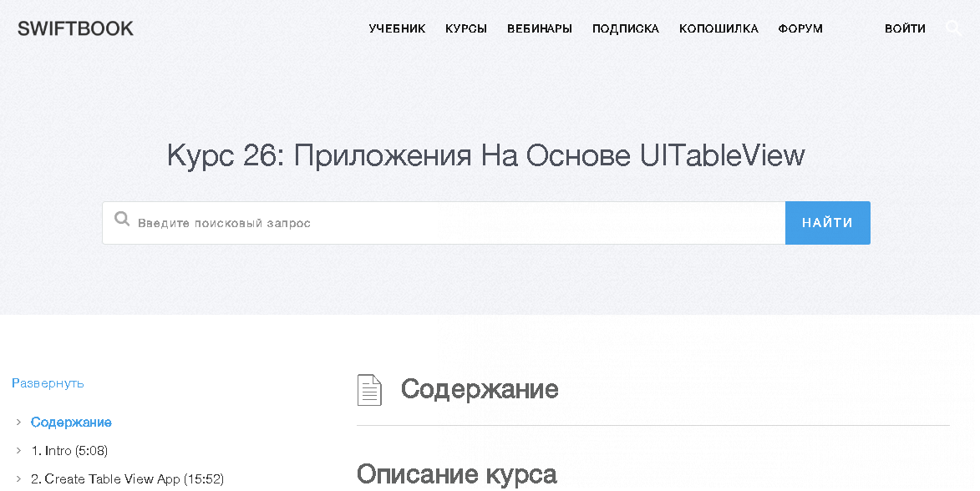Focus the search query input field
Viewport: 980px width, 491px height.
[451, 223]
